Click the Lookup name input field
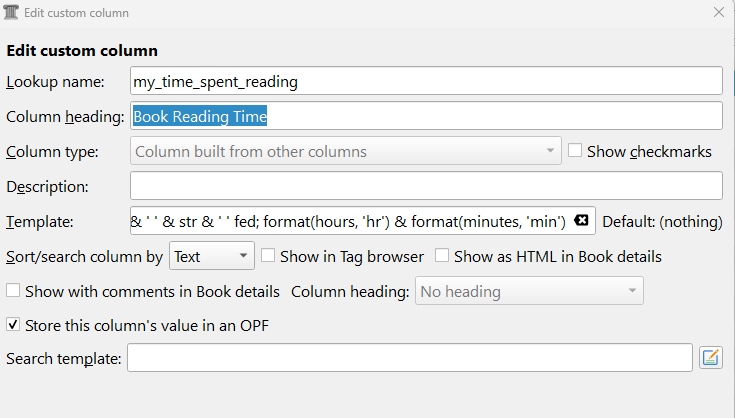The width and height of the screenshot is (735, 418). click(426, 81)
